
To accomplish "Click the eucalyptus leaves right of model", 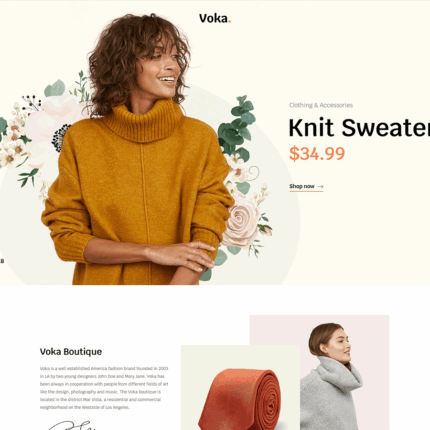I will tap(237, 127).
